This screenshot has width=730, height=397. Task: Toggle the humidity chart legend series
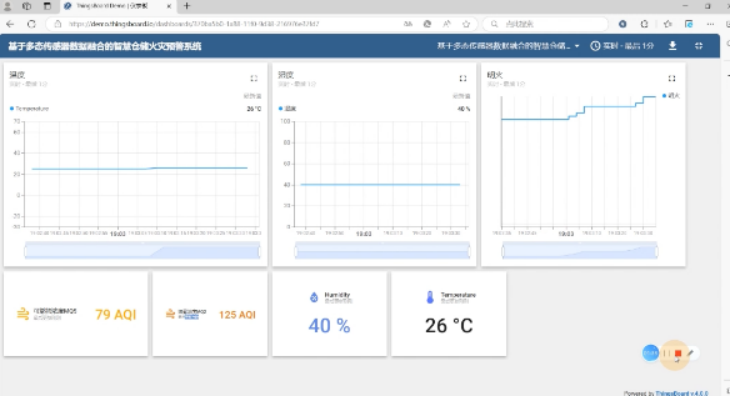287,108
